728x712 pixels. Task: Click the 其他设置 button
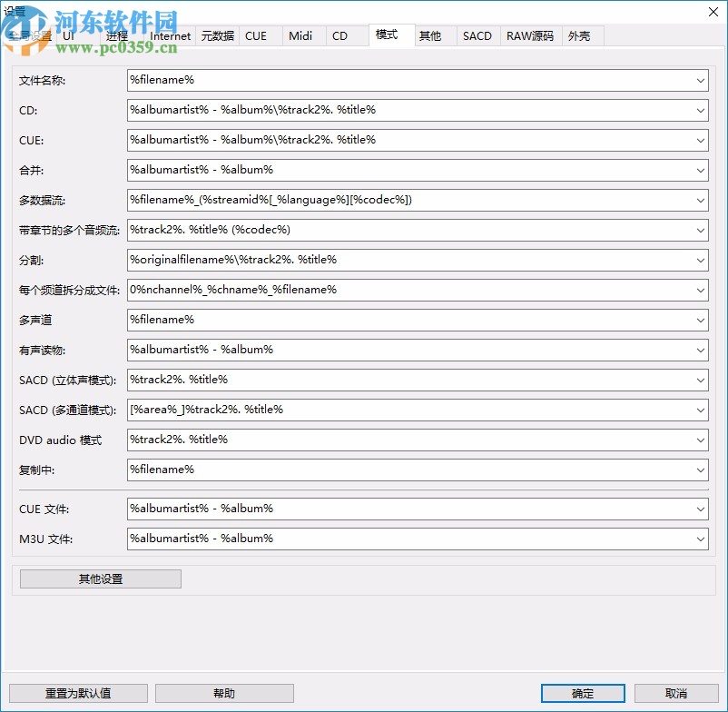point(99,578)
